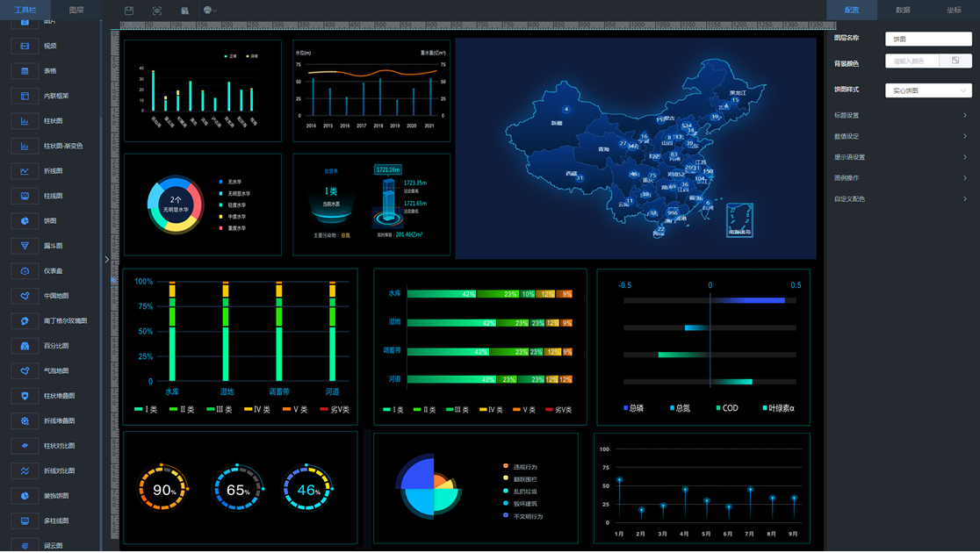This screenshot has width=980, height=553.
Task: Collapse left panel with arrow handle
Action: coord(107,259)
